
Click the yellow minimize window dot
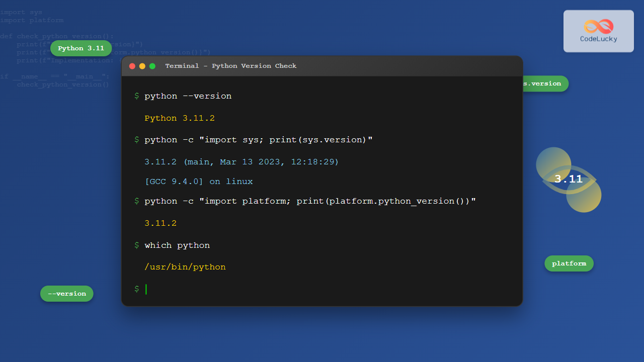[x=142, y=66]
